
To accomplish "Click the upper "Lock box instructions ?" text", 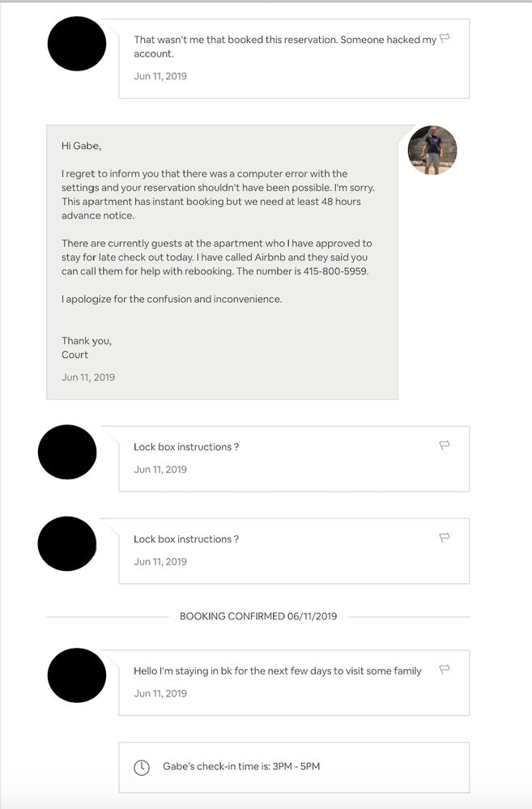I will 186,447.
